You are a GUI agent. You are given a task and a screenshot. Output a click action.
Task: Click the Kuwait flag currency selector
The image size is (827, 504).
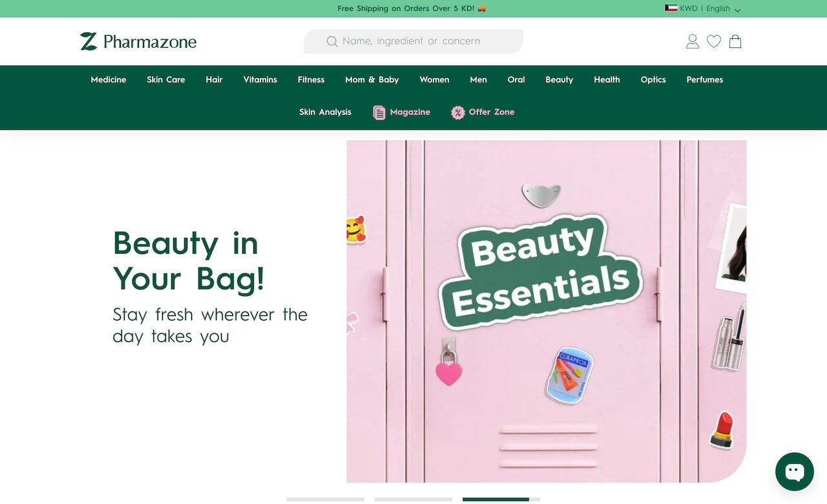pos(671,8)
